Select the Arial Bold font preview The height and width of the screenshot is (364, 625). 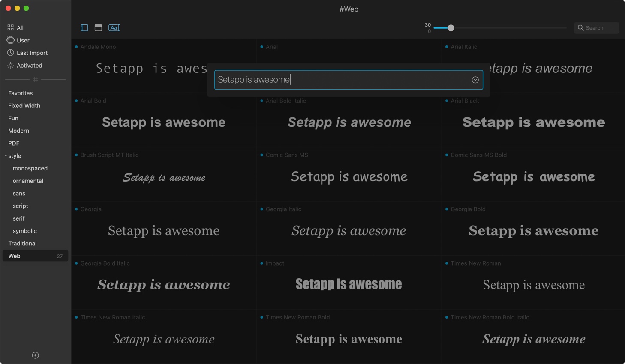[x=164, y=122]
